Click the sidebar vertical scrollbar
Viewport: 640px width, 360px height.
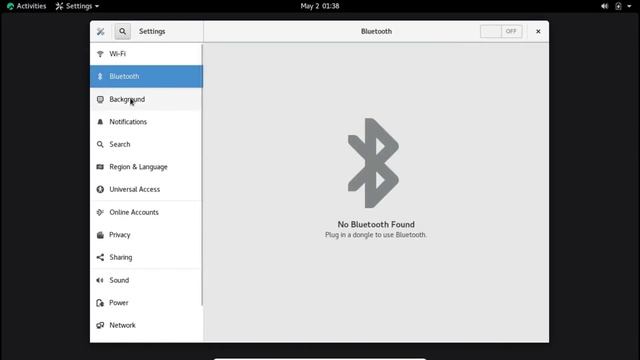click(202, 175)
